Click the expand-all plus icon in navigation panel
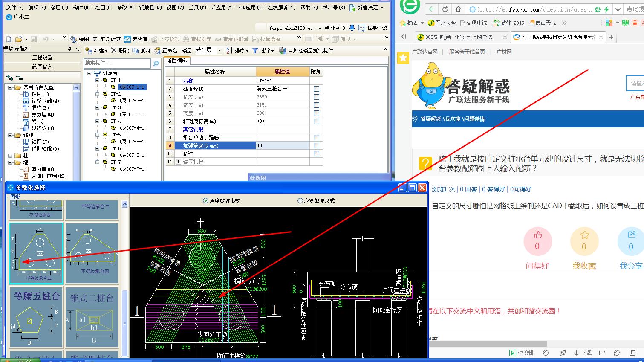 click(10, 78)
